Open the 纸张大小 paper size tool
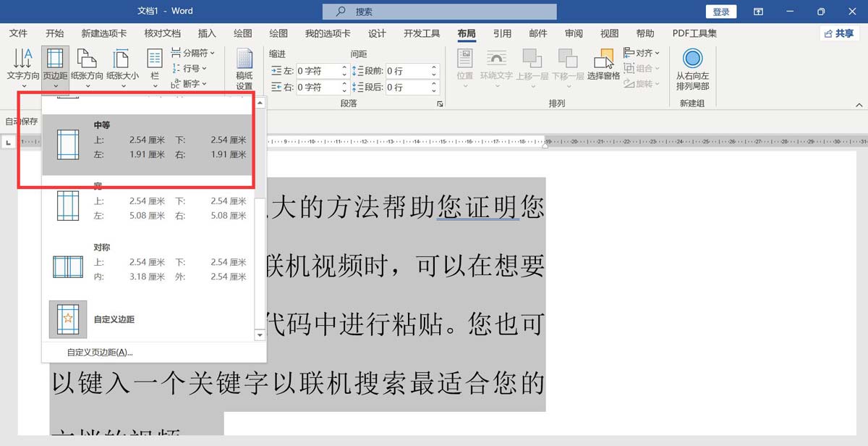868x446 pixels. pyautogui.click(x=122, y=67)
